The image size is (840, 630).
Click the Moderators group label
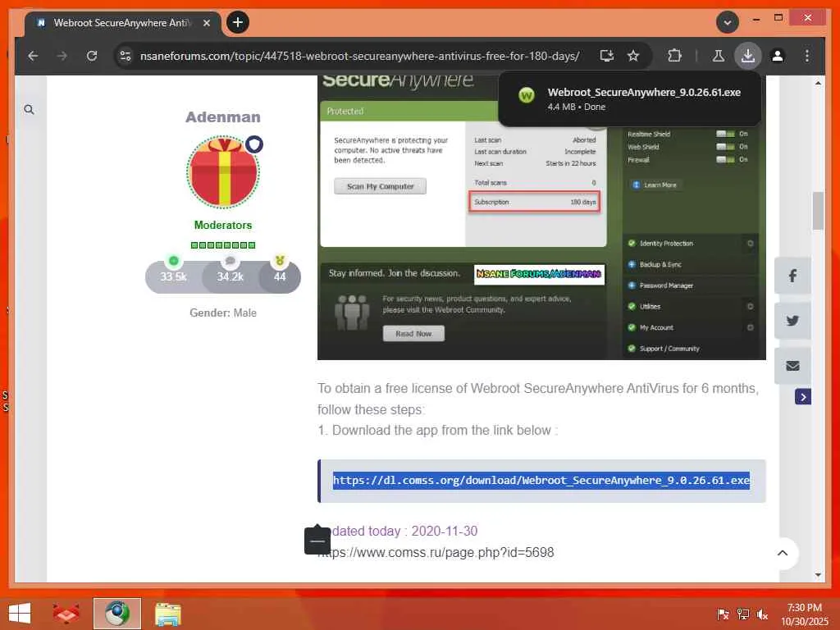coord(223,225)
